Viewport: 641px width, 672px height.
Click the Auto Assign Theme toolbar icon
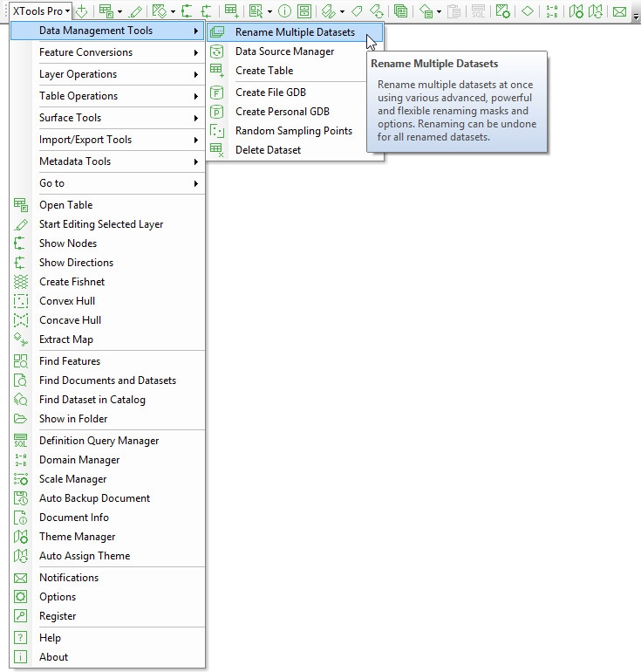pyautogui.click(x=596, y=11)
